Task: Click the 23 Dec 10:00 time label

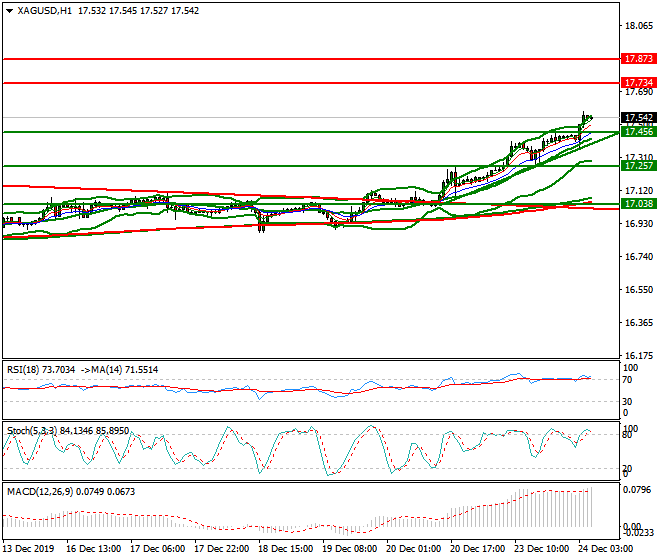Action: pos(541,549)
